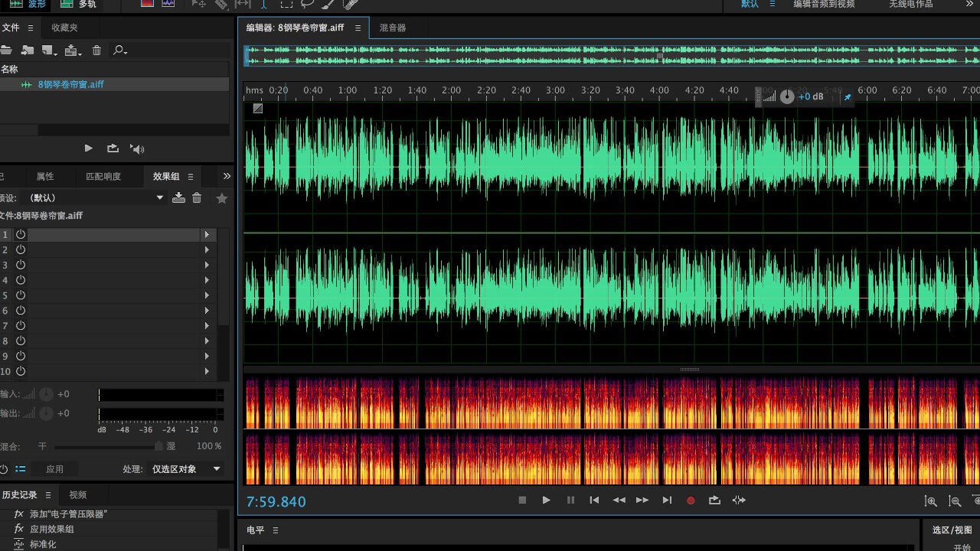This screenshot has width=980, height=551.
Task: Toggle the transport loop playback button
Action: [x=714, y=500]
